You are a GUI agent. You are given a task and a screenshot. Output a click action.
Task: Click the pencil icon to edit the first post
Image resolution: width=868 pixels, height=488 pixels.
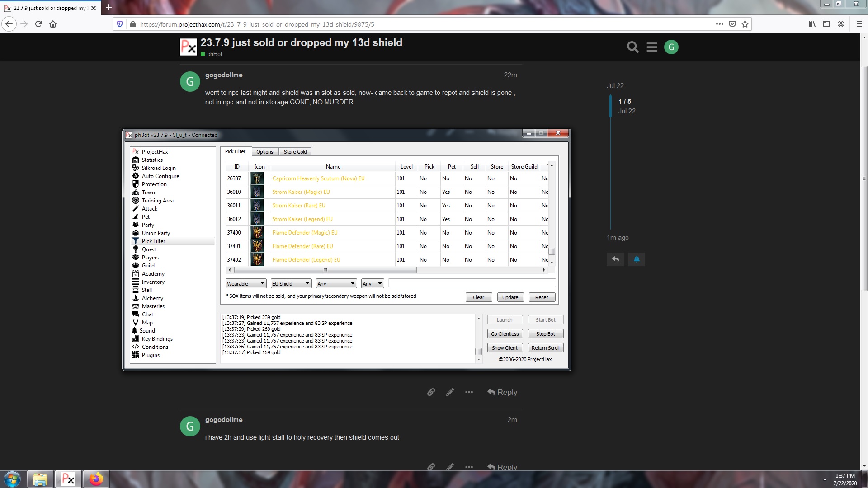pyautogui.click(x=450, y=392)
